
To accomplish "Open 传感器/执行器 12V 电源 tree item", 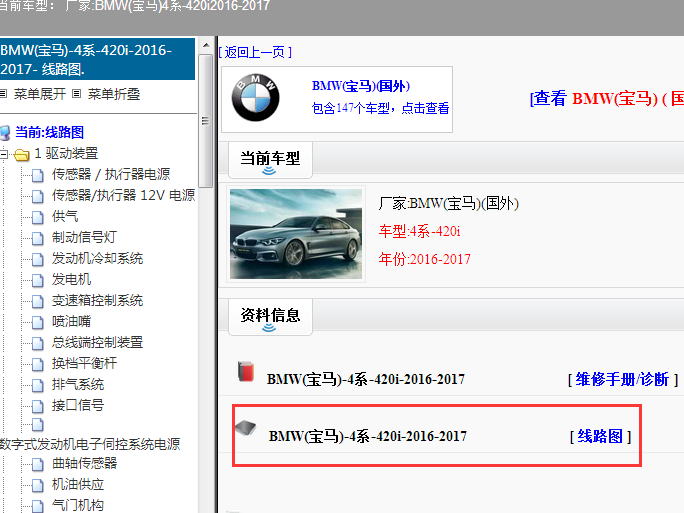I will tap(123, 195).
